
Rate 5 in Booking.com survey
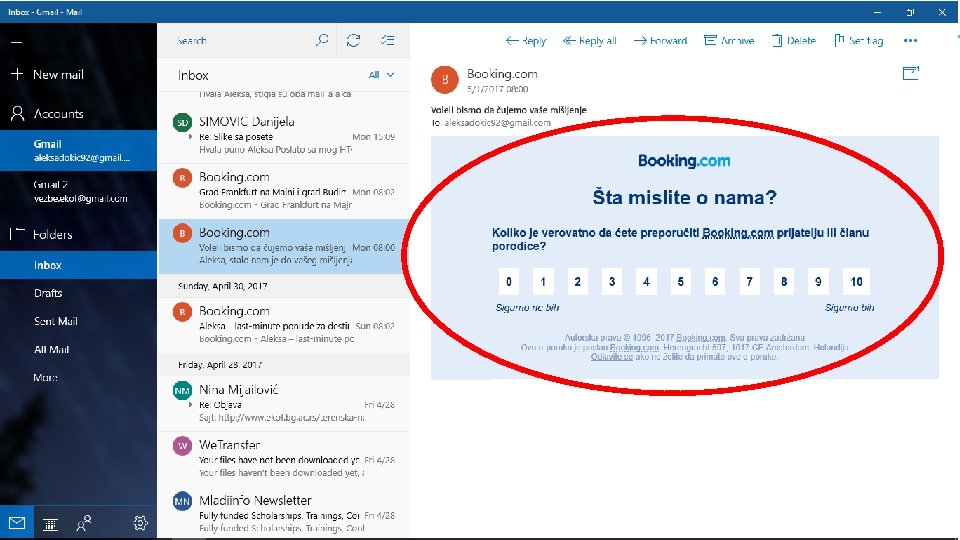(680, 282)
